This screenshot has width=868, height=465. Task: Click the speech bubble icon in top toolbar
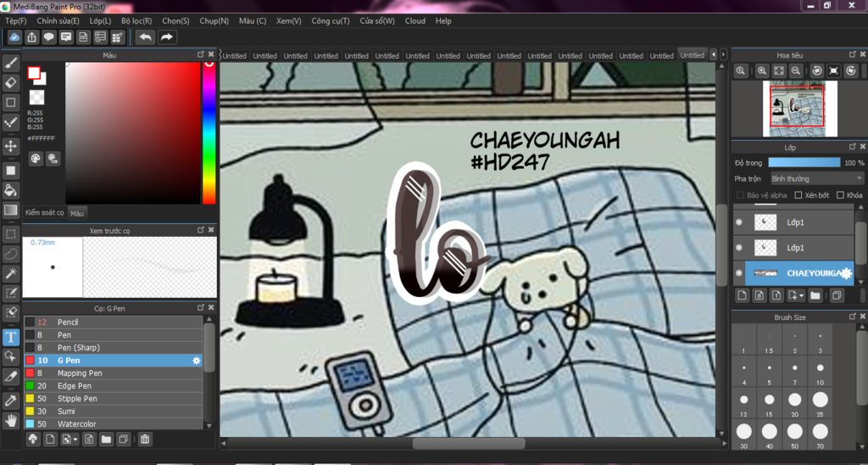click(x=49, y=37)
